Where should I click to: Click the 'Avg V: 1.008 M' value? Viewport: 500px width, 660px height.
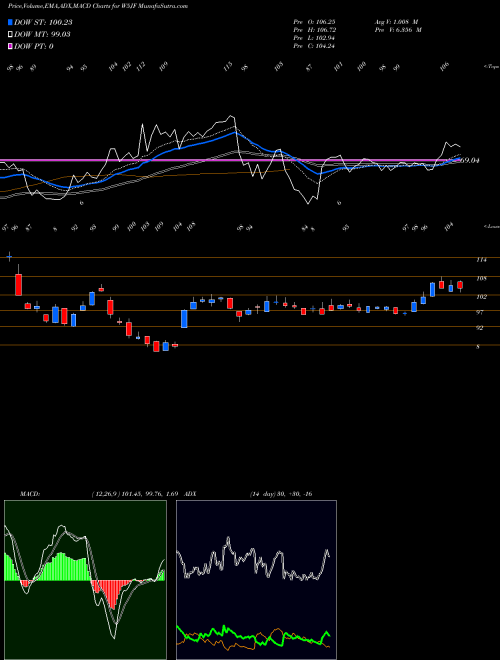coord(396,22)
